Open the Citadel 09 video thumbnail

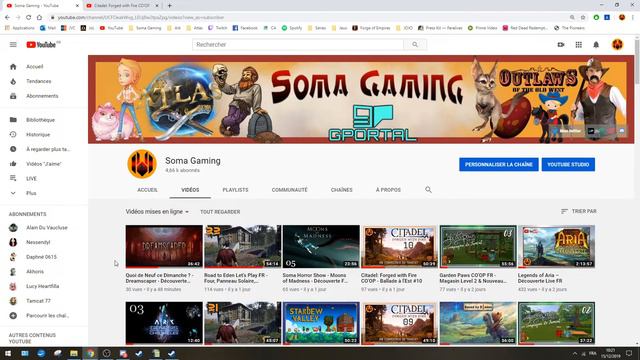[399, 323]
